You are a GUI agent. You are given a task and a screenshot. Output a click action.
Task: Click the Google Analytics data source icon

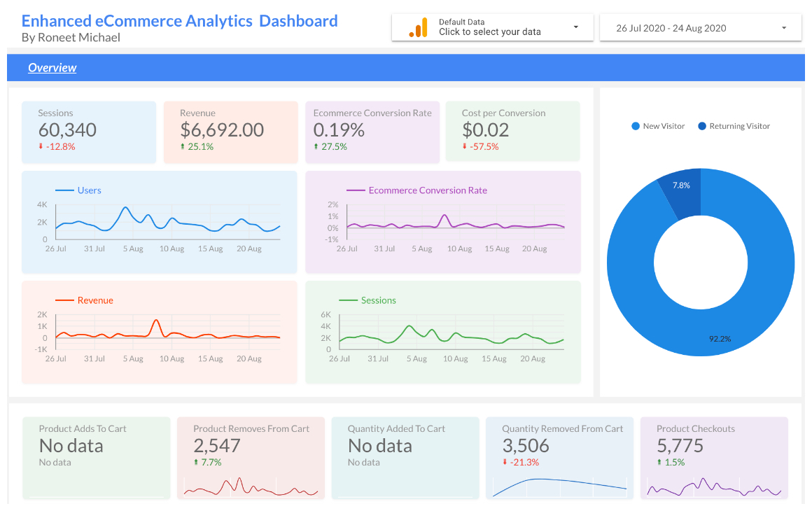pos(418,27)
